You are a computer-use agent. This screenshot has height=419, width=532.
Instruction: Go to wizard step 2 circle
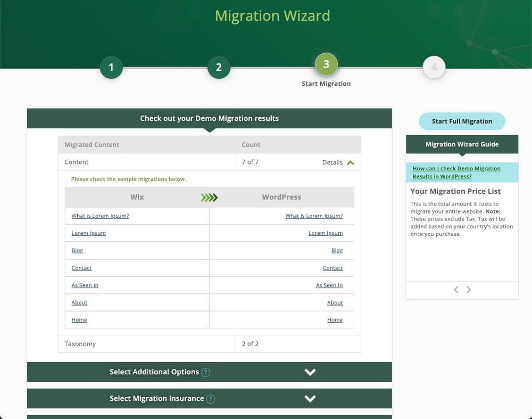(x=219, y=67)
